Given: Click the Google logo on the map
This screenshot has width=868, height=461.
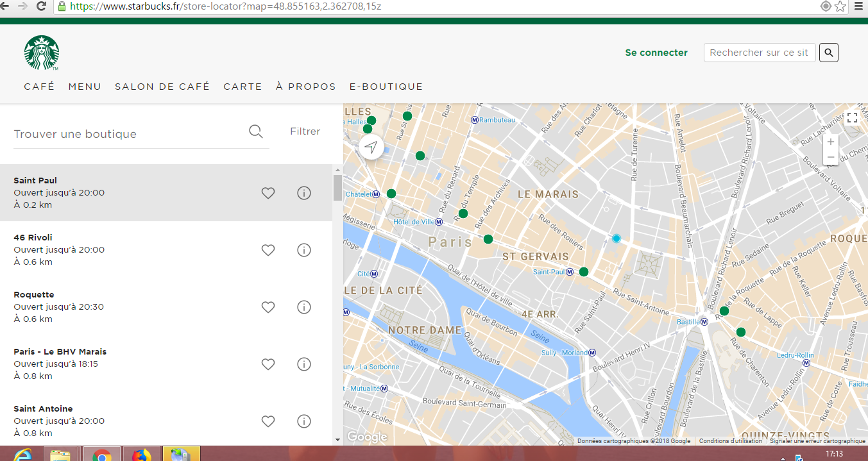Looking at the screenshot, I should pyautogui.click(x=367, y=437).
